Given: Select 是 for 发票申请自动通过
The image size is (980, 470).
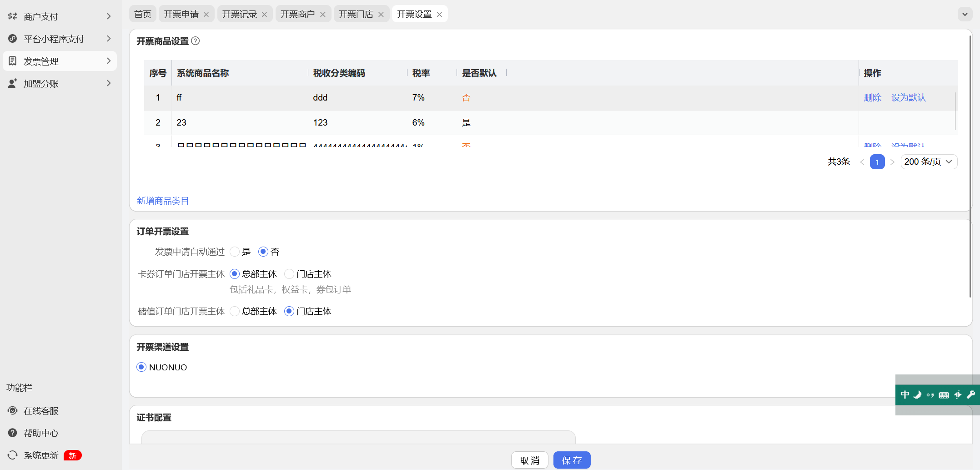Looking at the screenshot, I should pyautogui.click(x=235, y=252).
